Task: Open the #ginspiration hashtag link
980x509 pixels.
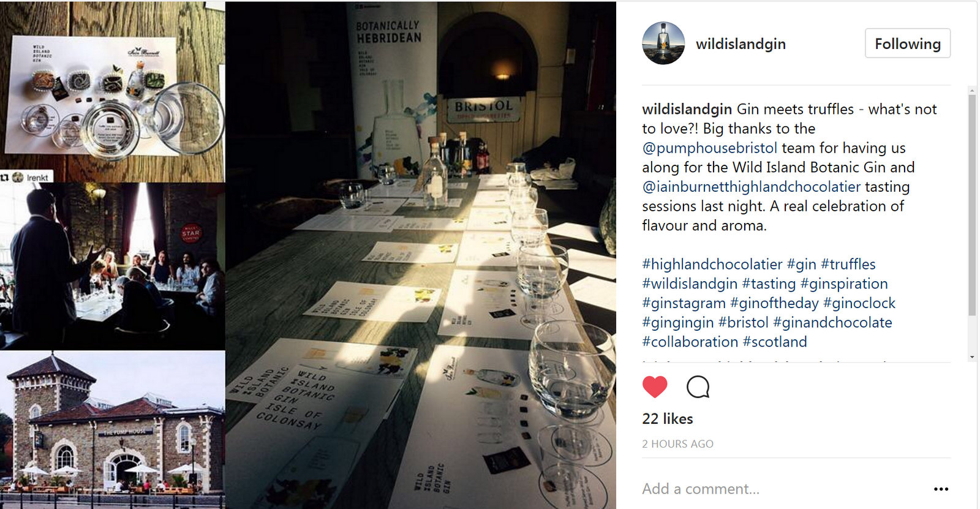Action: coord(844,284)
